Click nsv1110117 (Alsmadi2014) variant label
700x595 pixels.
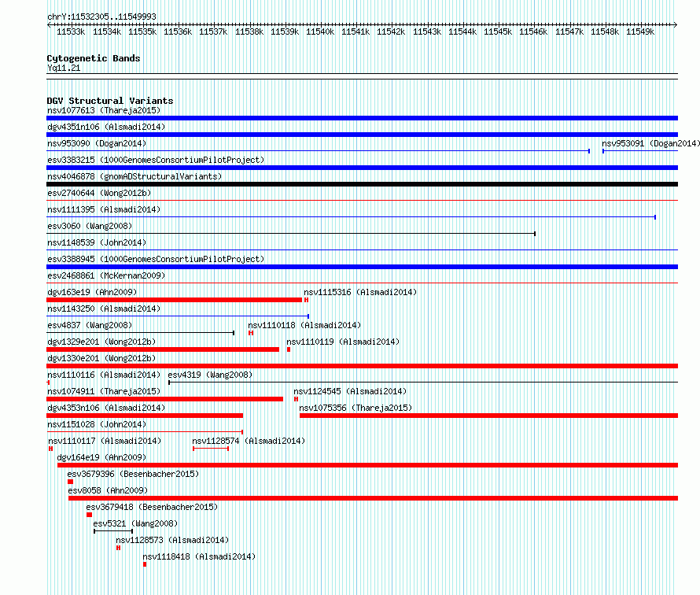point(105,441)
